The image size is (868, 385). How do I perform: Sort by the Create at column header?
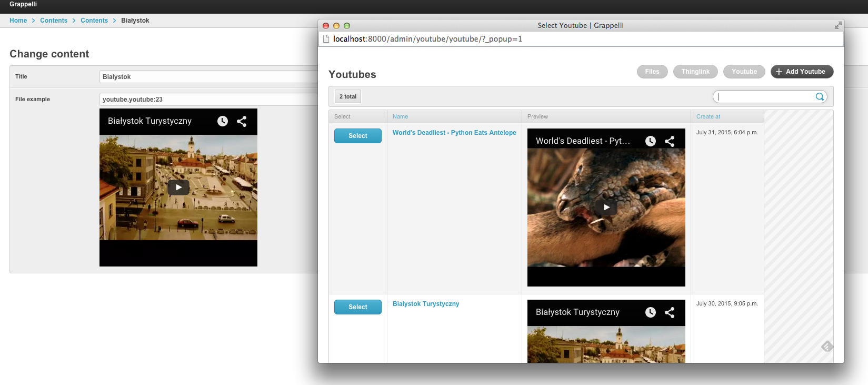tap(708, 116)
